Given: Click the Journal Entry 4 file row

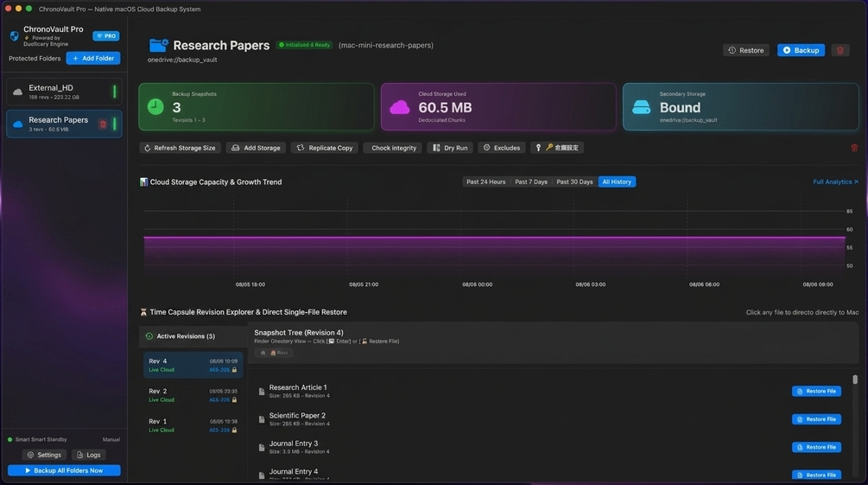Looking at the screenshot, I should pos(551,473).
